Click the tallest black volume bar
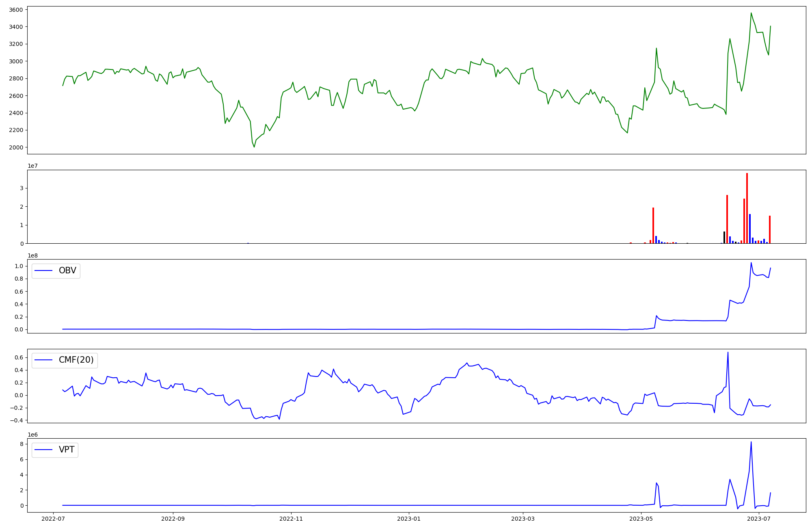Viewport: 812px width, 528px height. coord(724,237)
